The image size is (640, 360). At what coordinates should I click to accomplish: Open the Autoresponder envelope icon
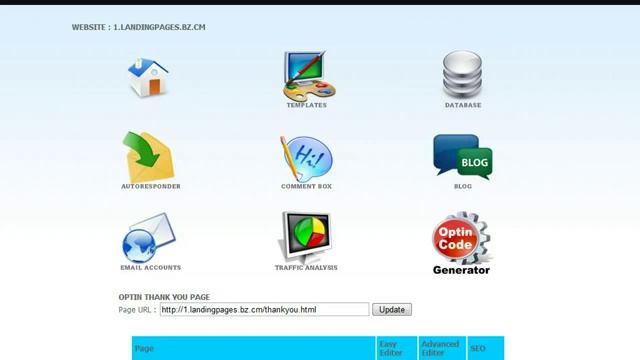click(x=149, y=157)
